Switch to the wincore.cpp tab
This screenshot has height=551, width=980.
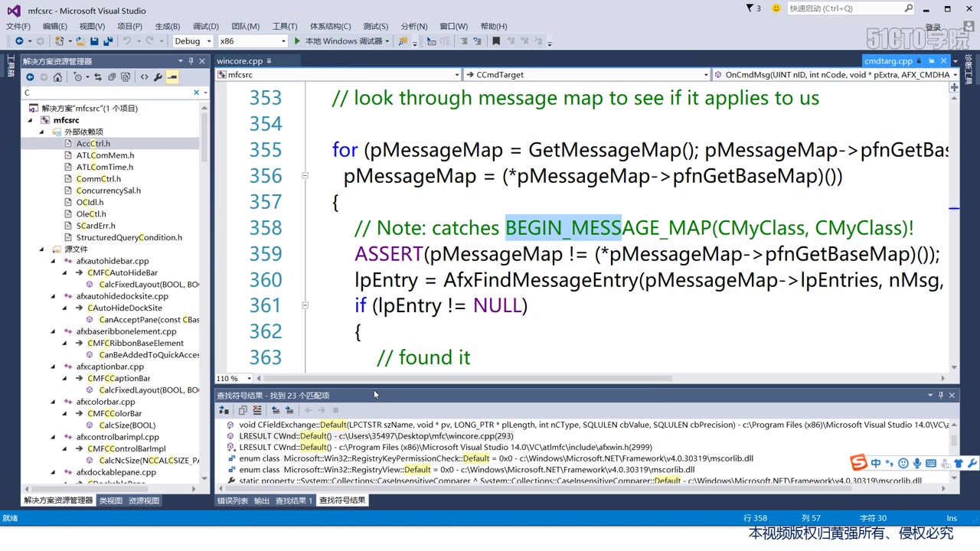pyautogui.click(x=240, y=60)
